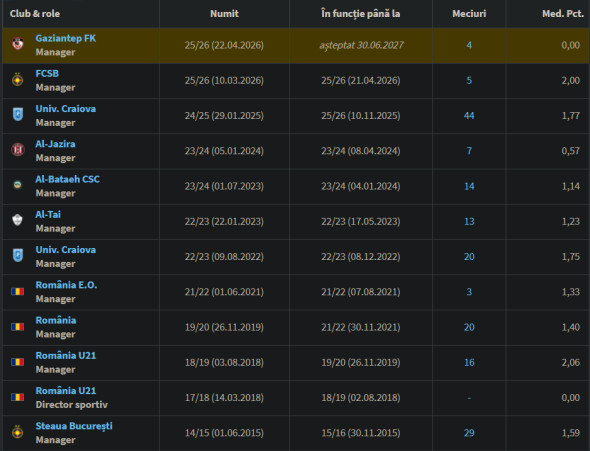Click matches count 4 for Gaziantep FK
Viewport: 590px width, 451px height.
point(469,45)
